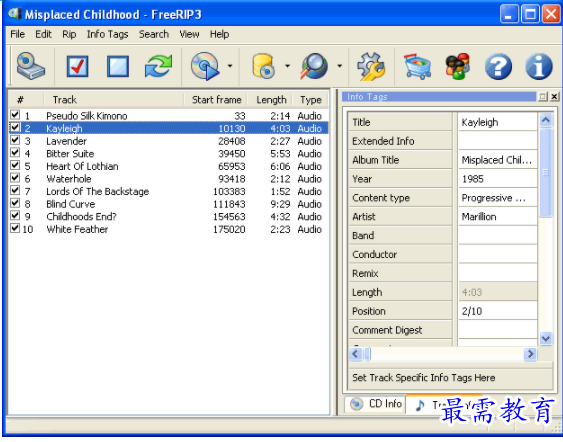The height and width of the screenshot is (442, 563).
Task: Click the shopping cart icon
Action: tap(417, 66)
